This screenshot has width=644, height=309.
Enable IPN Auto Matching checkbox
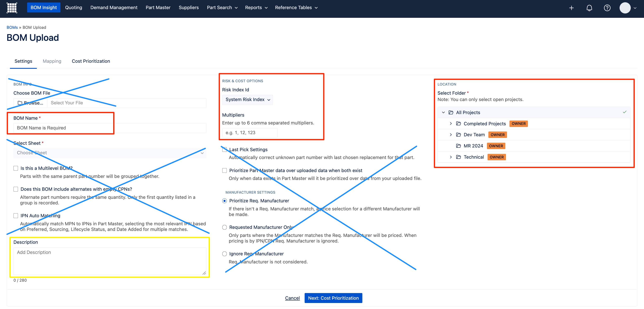click(x=16, y=216)
